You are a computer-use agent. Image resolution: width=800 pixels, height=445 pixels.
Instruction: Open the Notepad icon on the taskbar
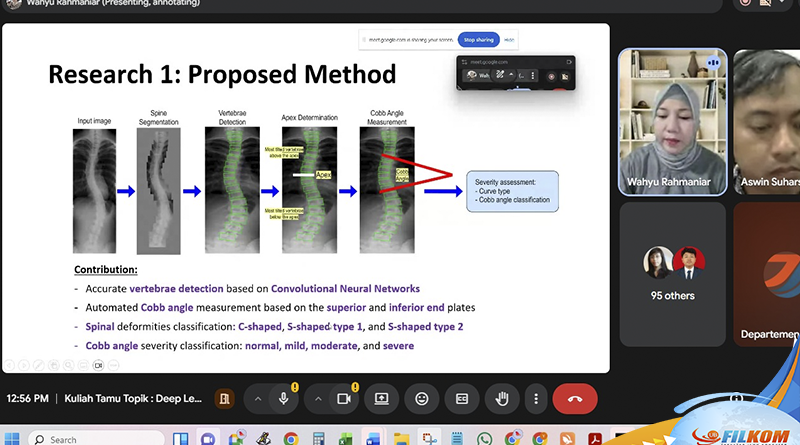point(457,439)
